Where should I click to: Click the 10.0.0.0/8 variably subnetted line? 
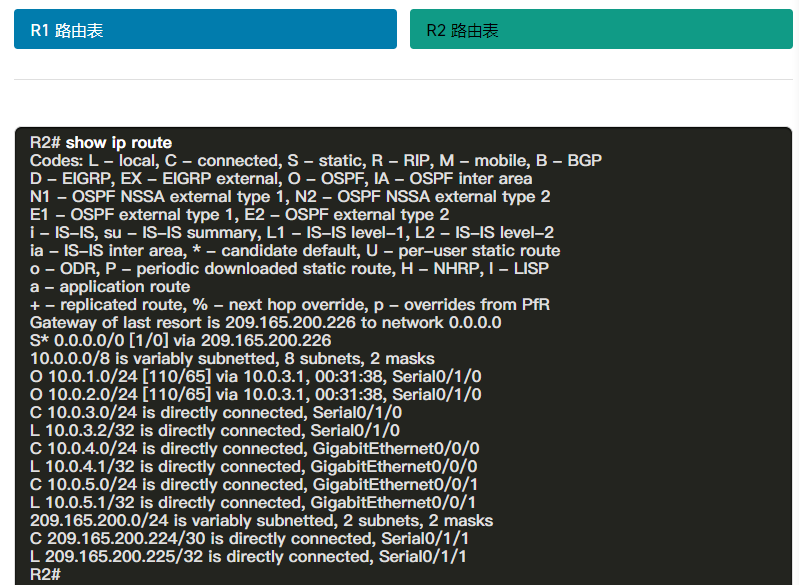pos(232,359)
